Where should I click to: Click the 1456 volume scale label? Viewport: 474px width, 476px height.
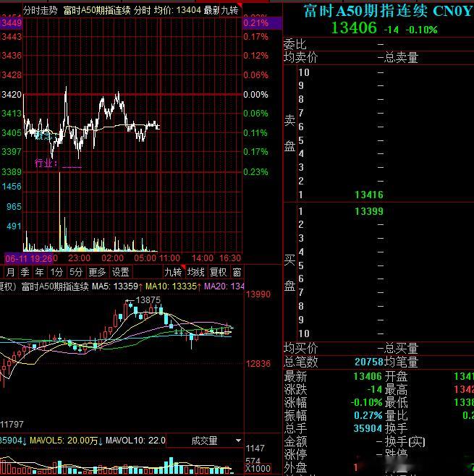coord(12,187)
